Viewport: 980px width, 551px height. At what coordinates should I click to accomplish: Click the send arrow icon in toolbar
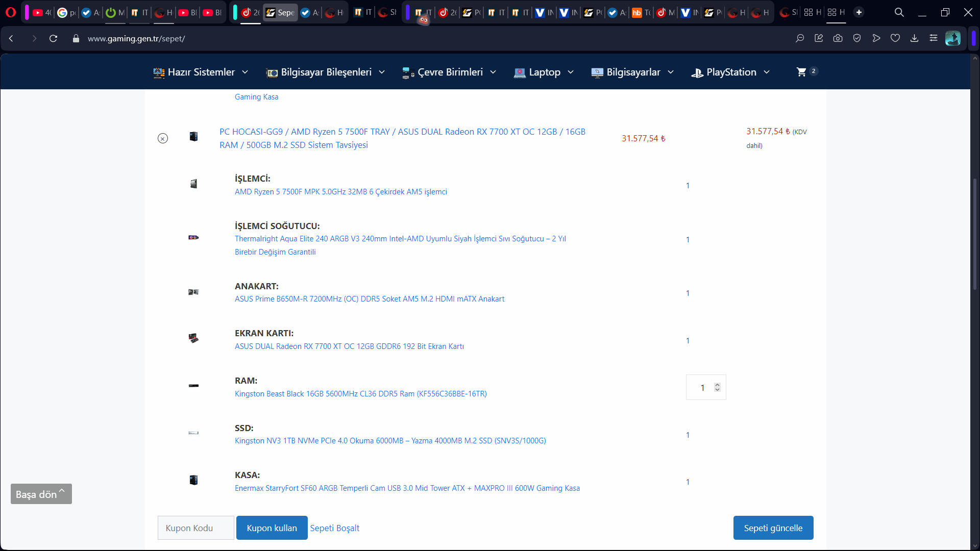(x=876, y=38)
